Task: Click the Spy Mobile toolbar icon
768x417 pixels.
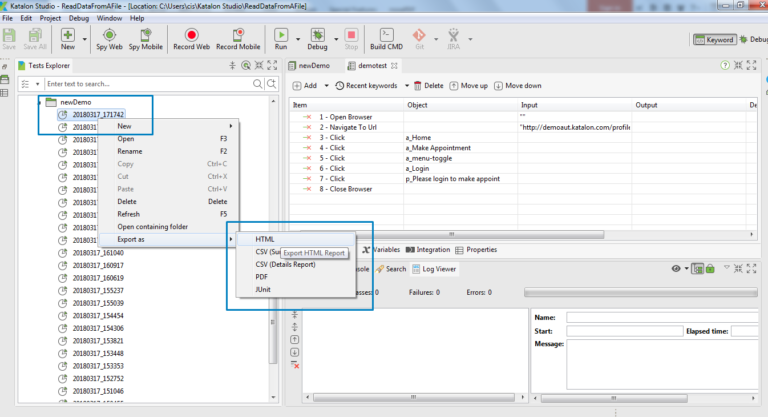Action: 146,38
